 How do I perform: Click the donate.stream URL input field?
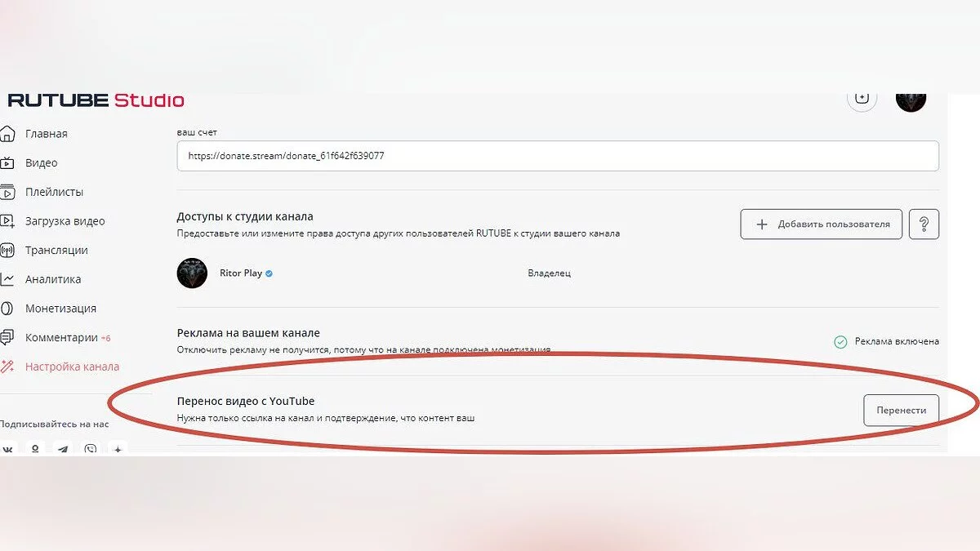pos(558,156)
